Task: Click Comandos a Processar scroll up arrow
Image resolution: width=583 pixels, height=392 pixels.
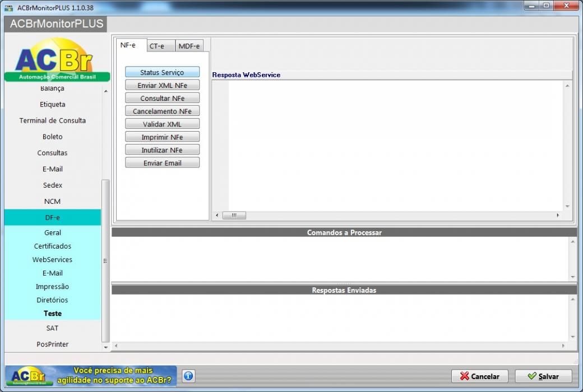Action: 573,242
